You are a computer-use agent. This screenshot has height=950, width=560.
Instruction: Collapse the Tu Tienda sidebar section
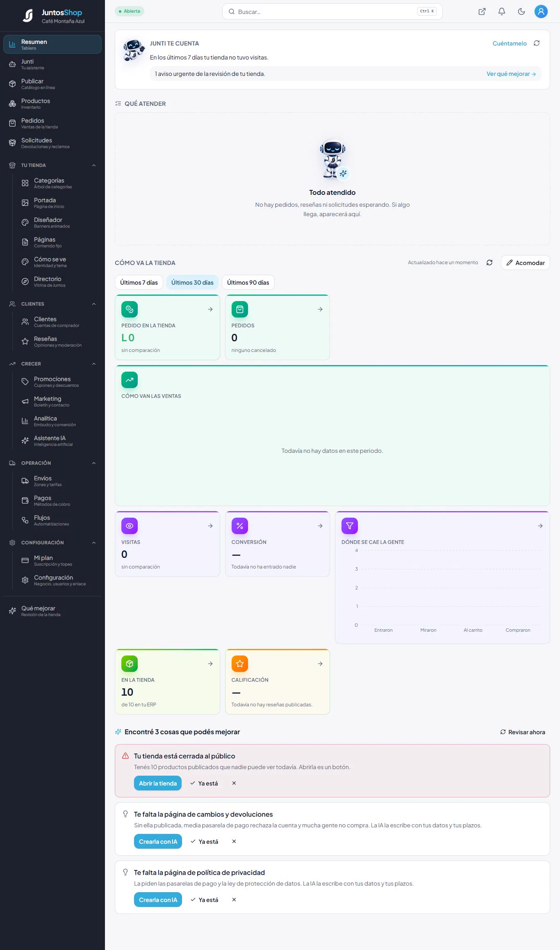(93, 165)
